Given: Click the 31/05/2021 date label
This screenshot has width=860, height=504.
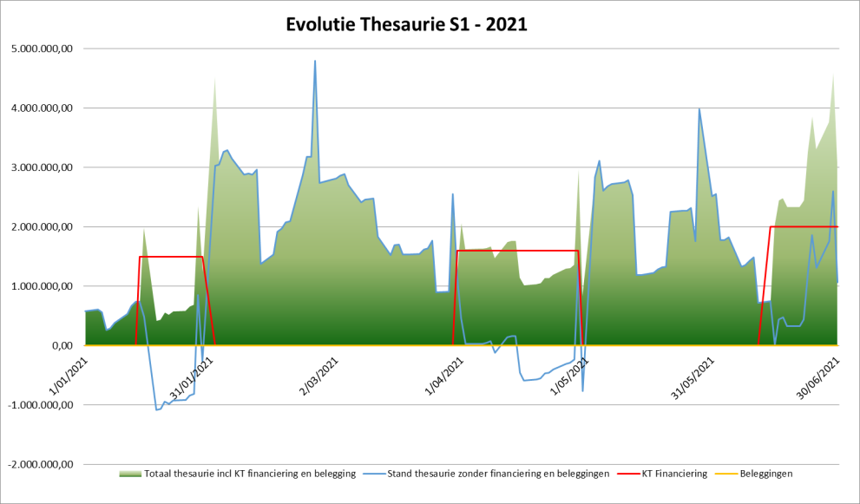Looking at the screenshot, I should (695, 378).
